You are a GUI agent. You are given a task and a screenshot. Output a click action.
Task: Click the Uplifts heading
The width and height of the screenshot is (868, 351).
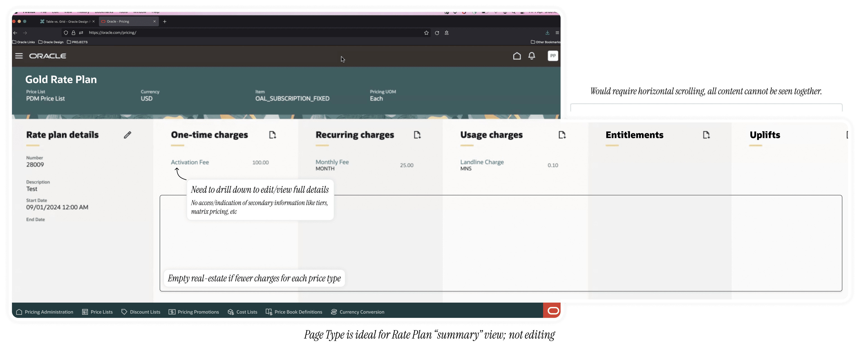pyautogui.click(x=765, y=135)
